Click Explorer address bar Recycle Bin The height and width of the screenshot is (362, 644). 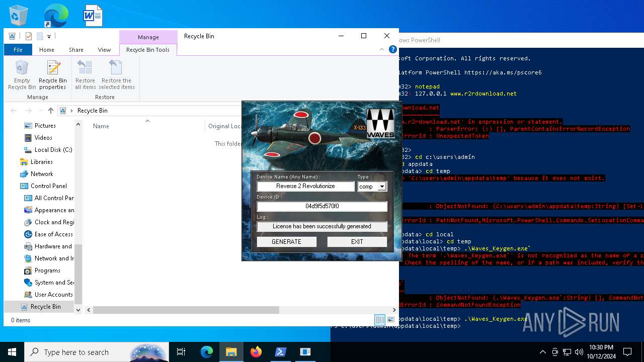tap(92, 111)
